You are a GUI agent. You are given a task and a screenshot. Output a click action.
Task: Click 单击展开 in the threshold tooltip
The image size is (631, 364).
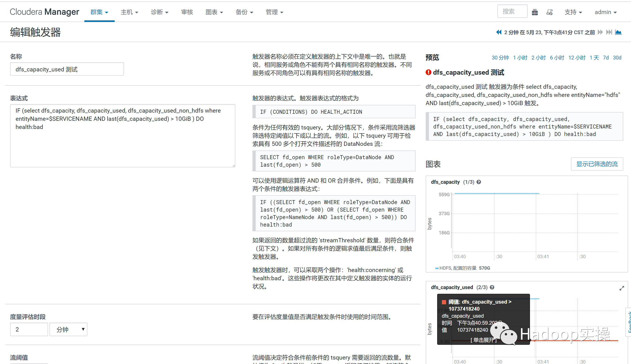pos(483,340)
